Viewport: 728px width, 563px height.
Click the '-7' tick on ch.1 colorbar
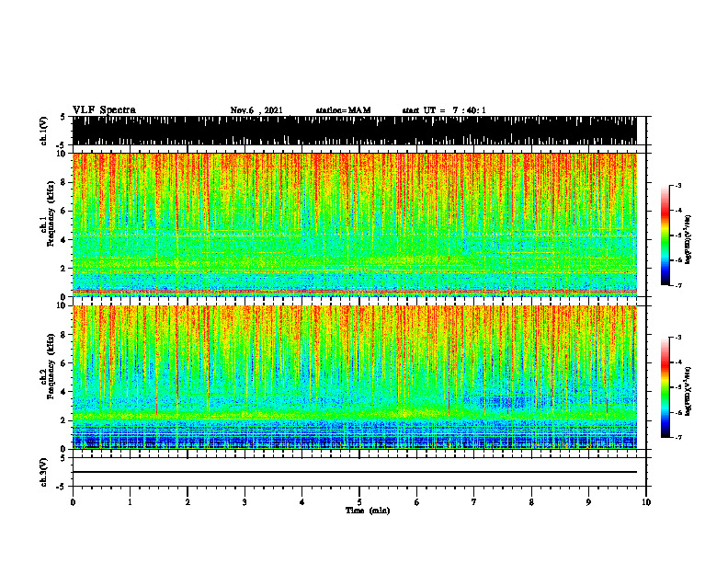click(x=678, y=285)
